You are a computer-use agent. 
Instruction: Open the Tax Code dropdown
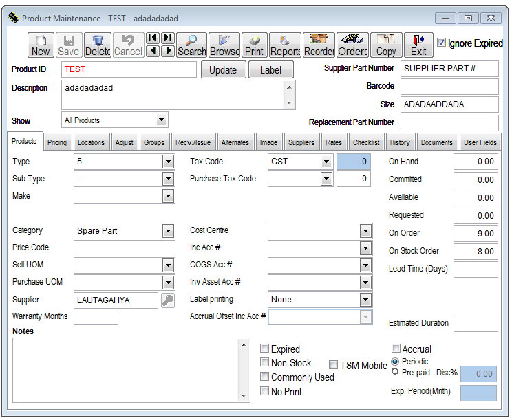(326, 162)
